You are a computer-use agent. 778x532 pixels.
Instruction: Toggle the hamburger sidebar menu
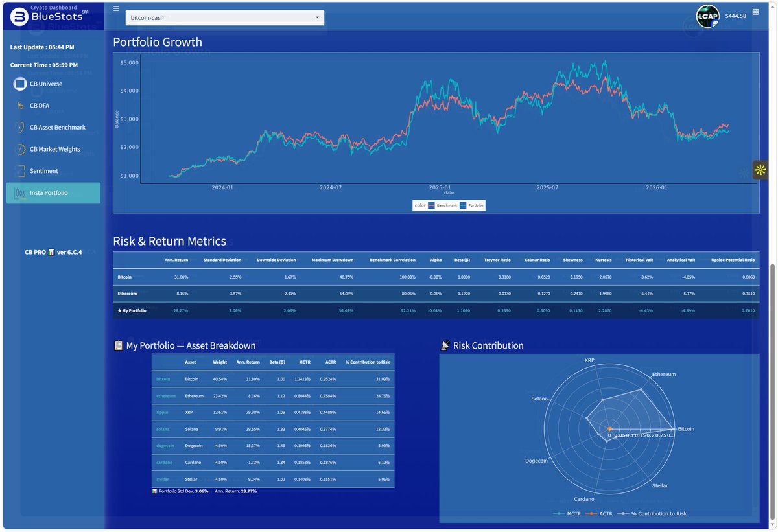tap(116, 8)
